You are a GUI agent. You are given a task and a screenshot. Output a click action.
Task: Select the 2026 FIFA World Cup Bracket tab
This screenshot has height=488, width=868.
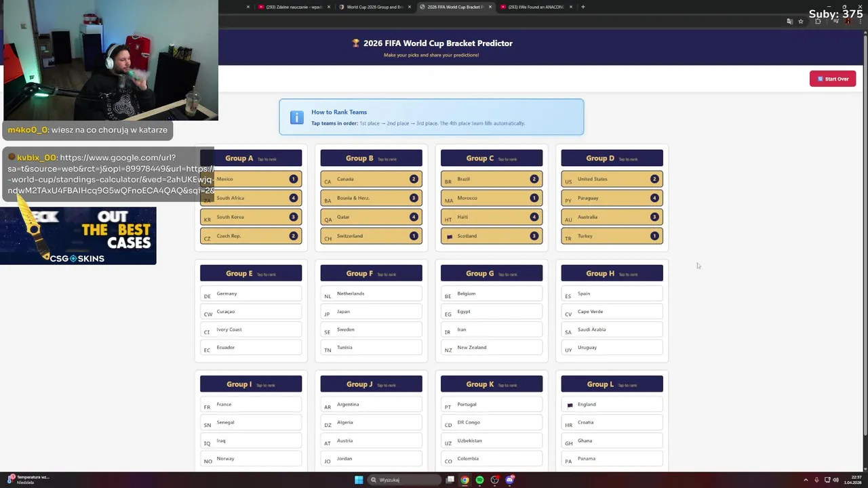coord(454,7)
